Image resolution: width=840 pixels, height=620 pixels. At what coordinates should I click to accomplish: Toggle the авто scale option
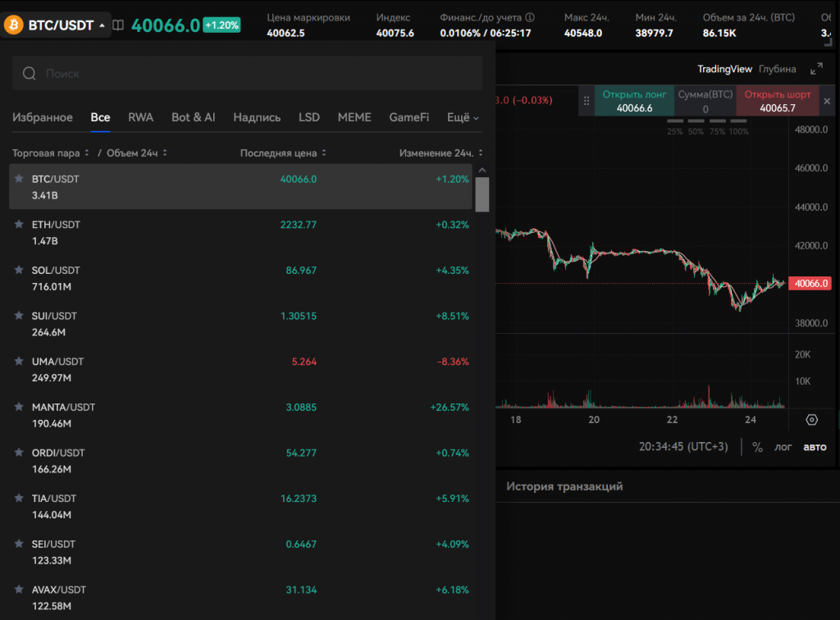[x=814, y=447]
